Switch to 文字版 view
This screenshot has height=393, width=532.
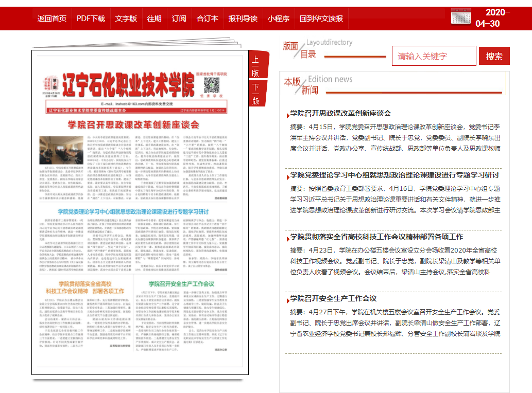126,19
